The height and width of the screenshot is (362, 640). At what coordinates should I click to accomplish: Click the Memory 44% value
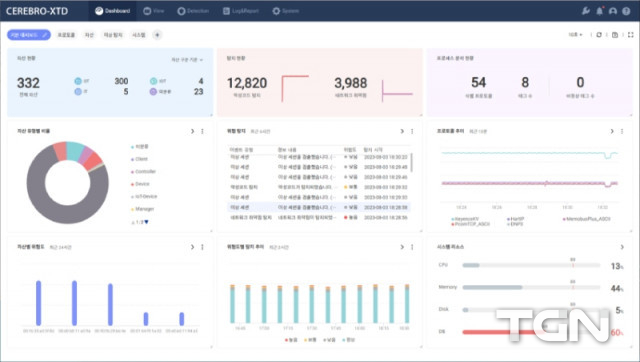[x=617, y=289]
